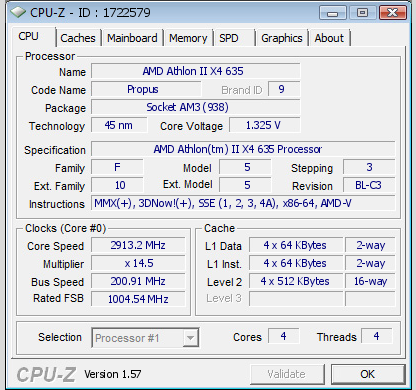The height and width of the screenshot is (390, 416).
Task: Click the Ext. Family value 10
Action: pyautogui.click(x=117, y=185)
